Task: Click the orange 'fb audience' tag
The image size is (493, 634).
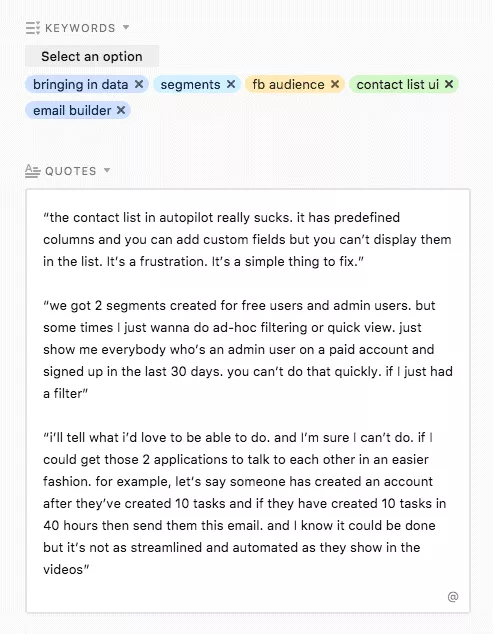Action: 288,85
